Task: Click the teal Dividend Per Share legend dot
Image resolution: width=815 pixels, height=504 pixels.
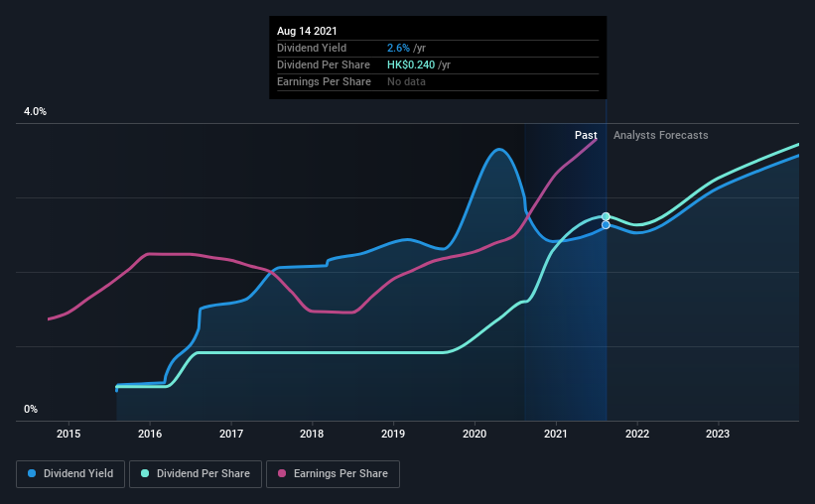Action: (x=145, y=473)
